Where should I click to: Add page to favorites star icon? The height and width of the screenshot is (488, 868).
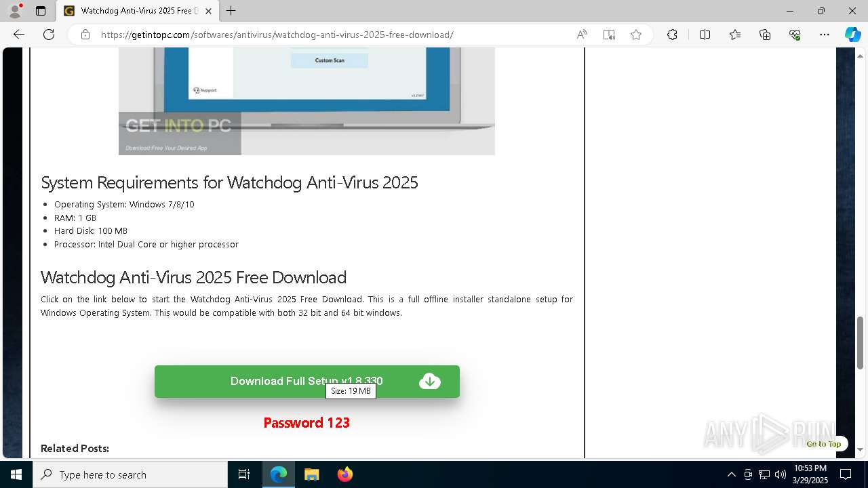tap(636, 35)
